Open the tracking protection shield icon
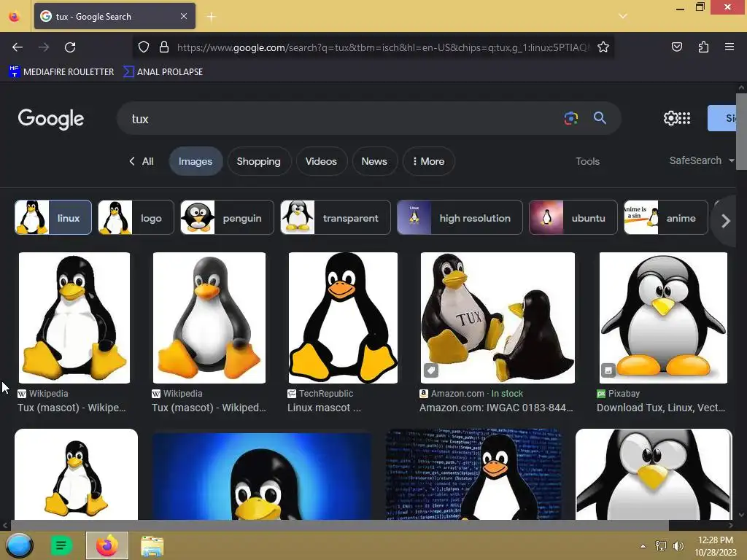The image size is (747, 560). [x=144, y=47]
